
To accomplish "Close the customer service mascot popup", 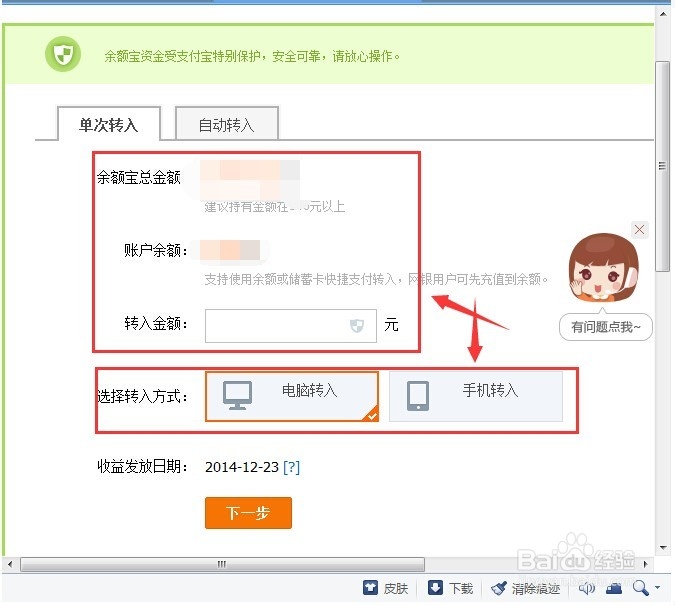I will point(639,230).
